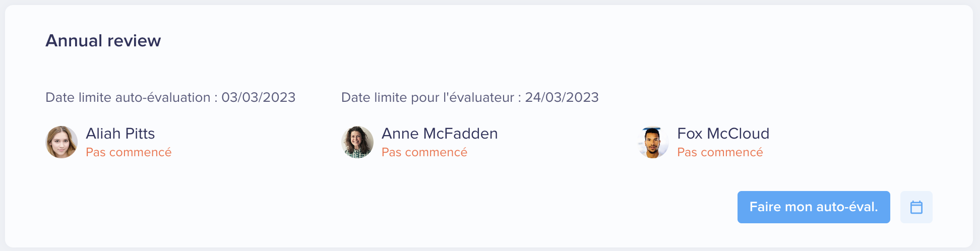The image size is (980, 251).
Task: Click Pas commencé status under Fox McCloud
Action: (x=720, y=152)
